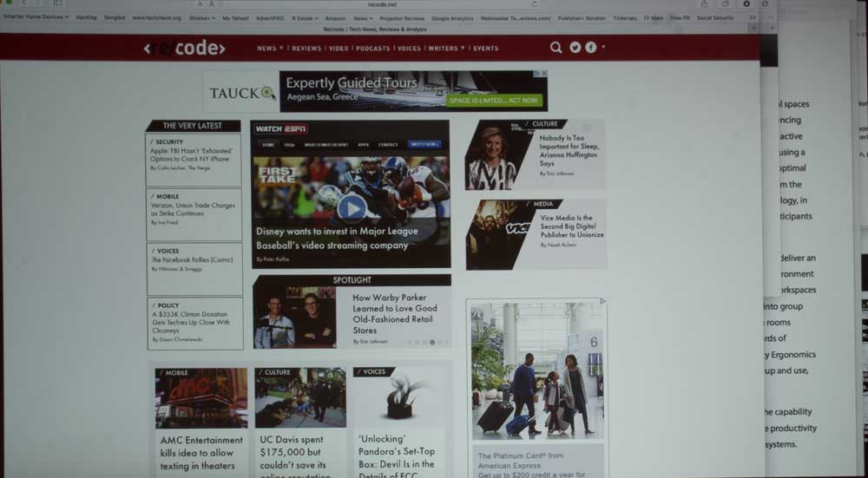Open Vice Media Second Big Digital Publisher article
The height and width of the screenshot is (478, 868).
[x=572, y=226]
